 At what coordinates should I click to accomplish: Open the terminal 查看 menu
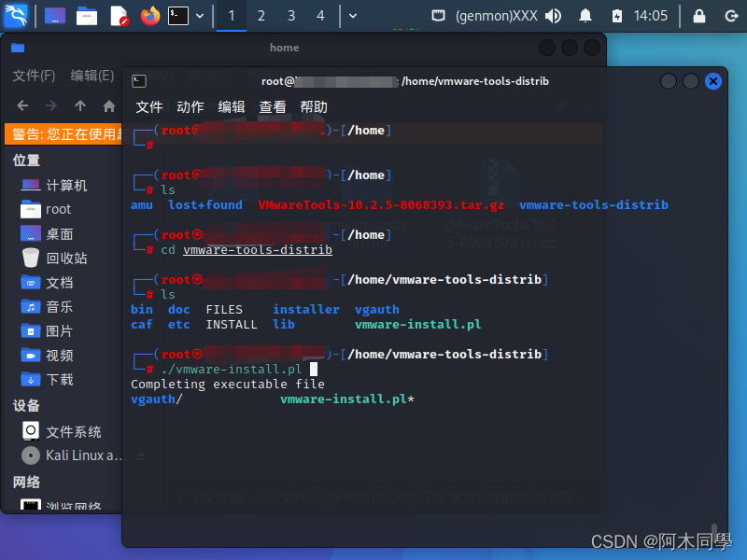click(x=273, y=106)
